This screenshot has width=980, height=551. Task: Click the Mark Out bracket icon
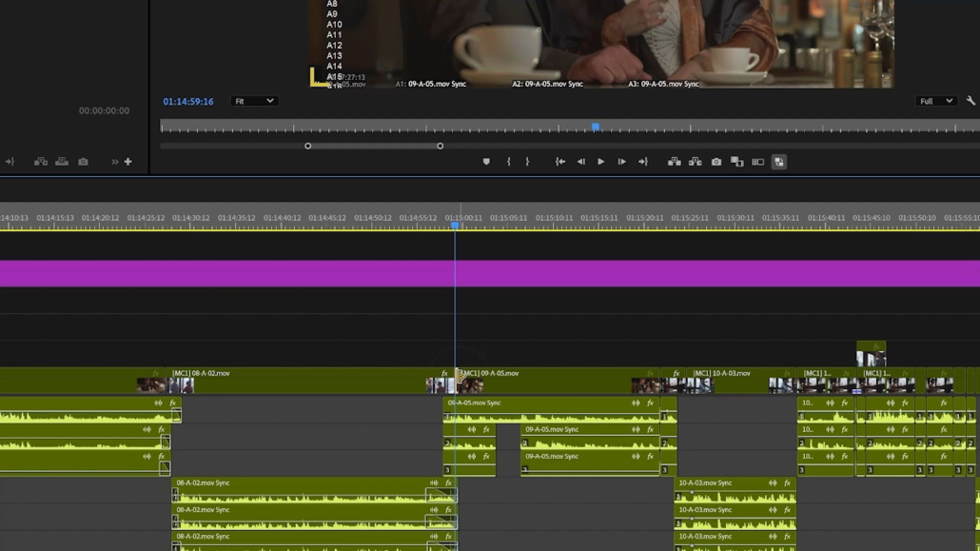pos(527,162)
